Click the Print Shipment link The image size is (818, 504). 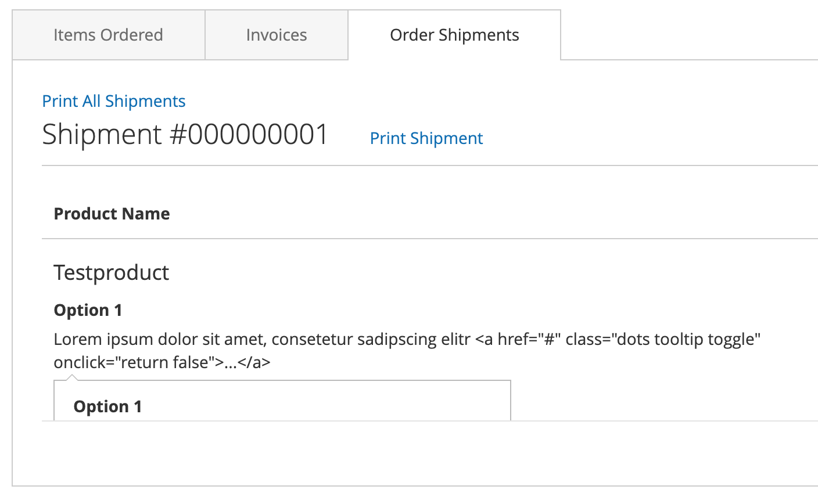coord(426,138)
